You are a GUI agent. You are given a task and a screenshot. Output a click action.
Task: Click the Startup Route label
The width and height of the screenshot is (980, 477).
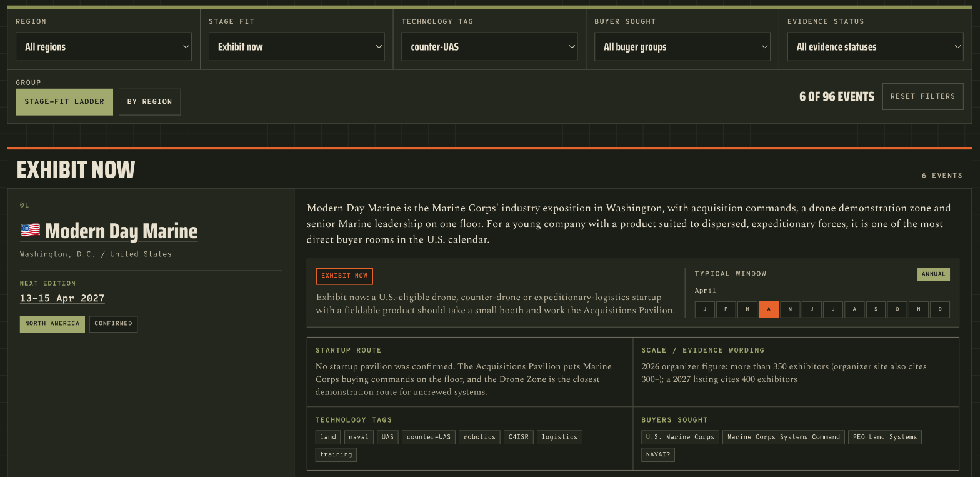348,350
